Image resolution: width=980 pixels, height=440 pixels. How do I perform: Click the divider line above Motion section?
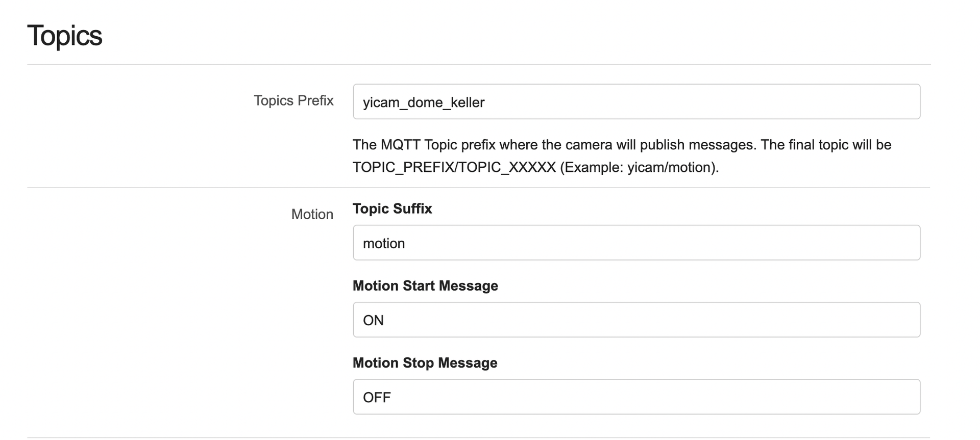point(479,188)
